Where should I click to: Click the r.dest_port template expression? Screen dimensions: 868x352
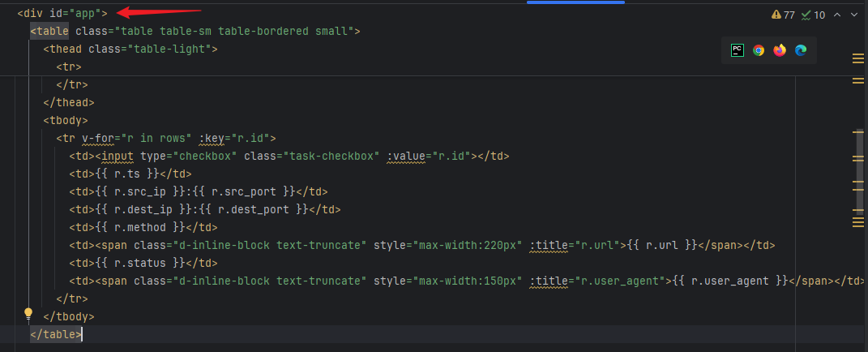point(259,209)
